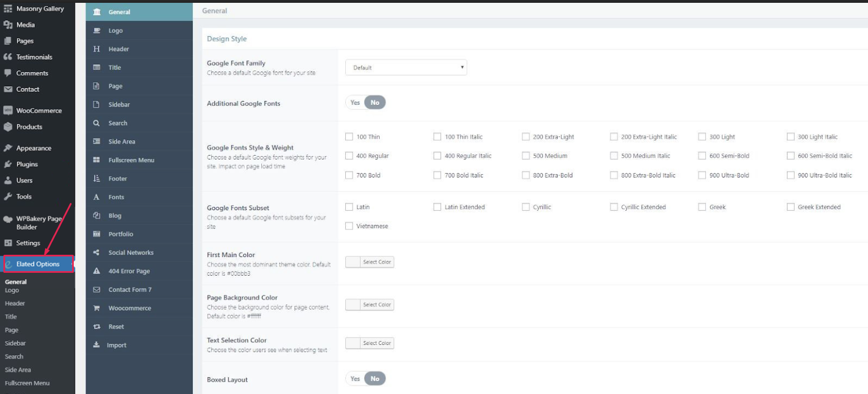Check the Latin Extended subset box
The image size is (868, 394).
click(x=437, y=207)
